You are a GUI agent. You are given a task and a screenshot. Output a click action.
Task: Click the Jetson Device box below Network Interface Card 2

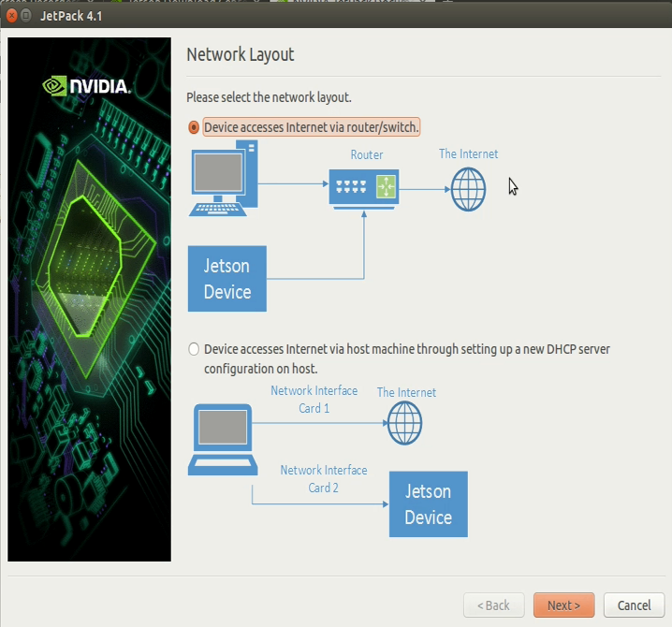(428, 504)
